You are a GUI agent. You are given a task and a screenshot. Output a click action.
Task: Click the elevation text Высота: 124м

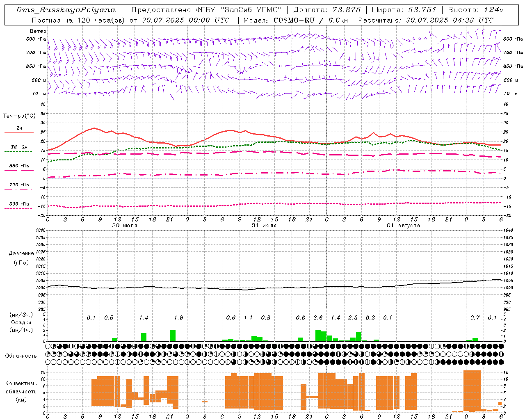coord(476,10)
